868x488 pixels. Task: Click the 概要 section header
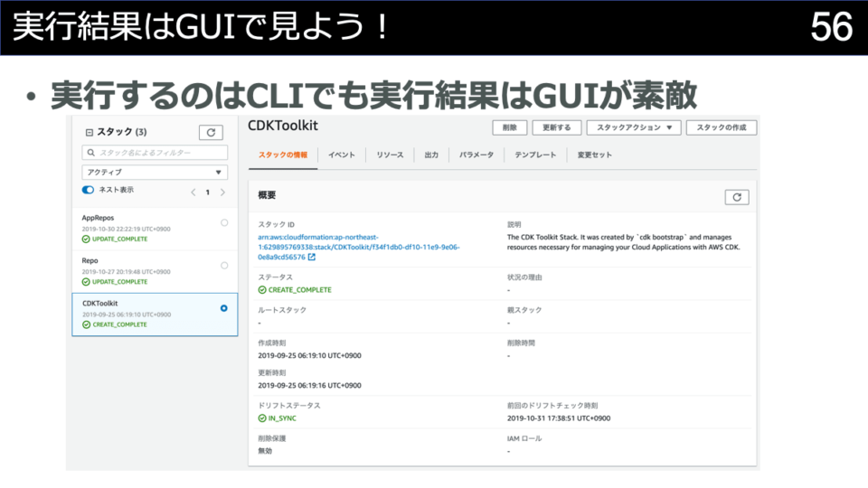(x=267, y=195)
